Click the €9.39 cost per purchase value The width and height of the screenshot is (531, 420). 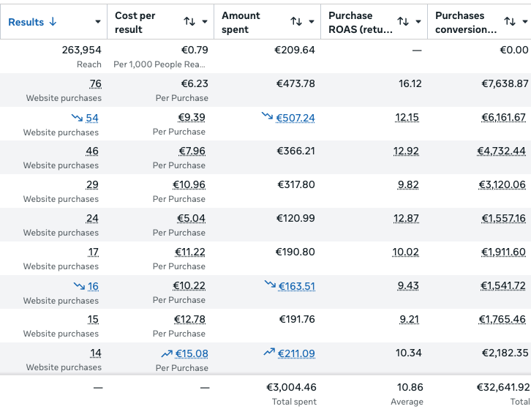pyautogui.click(x=192, y=118)
